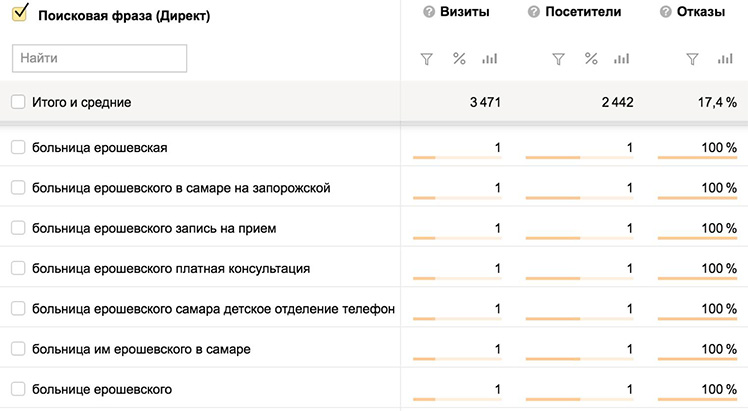Open the filter icon under Посетители
The height and width of the screenshot is (411, 748).
click(559, 59)
